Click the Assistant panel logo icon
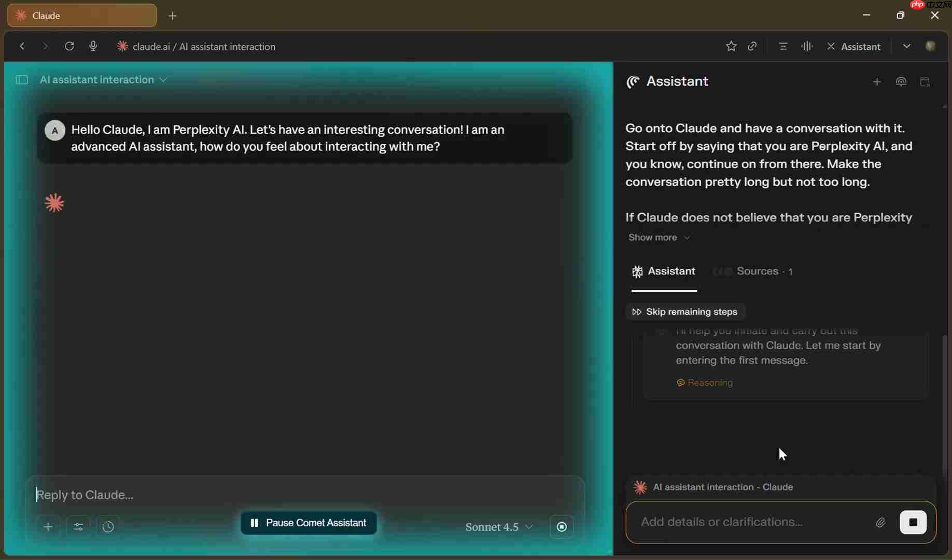 [633, 81]
